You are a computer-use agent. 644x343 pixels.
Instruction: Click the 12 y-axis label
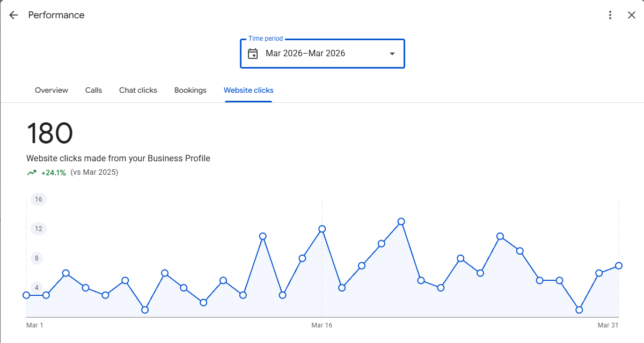(x=39, y=229)
